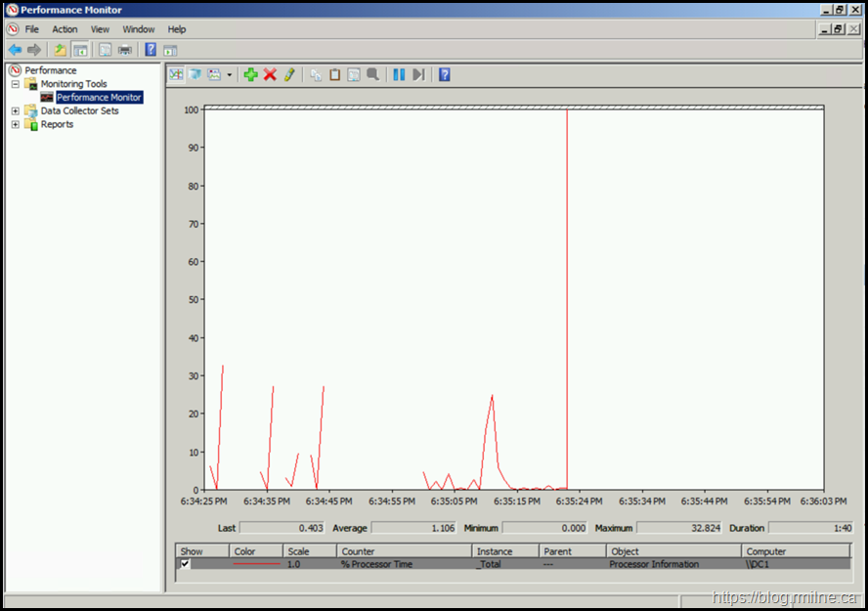
Task: Click the Highlight pencil icon
Action: coord(289,74)
